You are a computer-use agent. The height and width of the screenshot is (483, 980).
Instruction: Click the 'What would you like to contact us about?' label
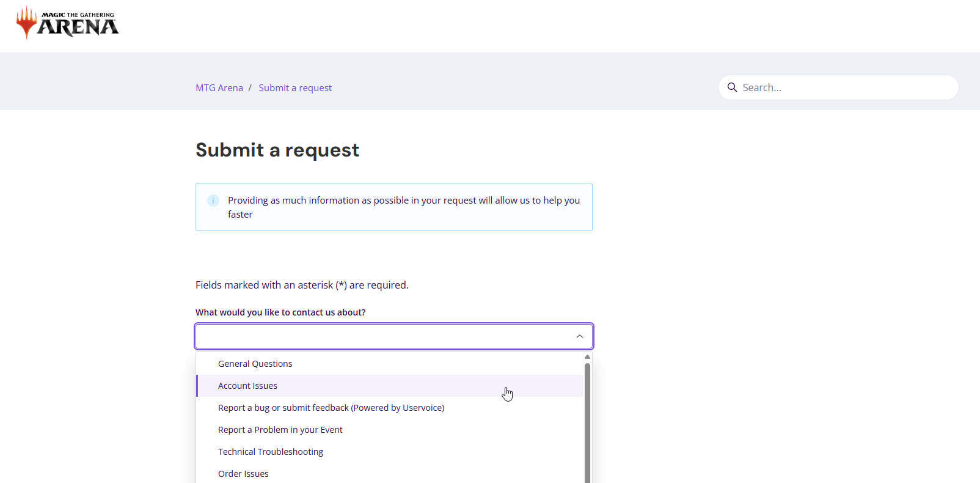click(x=280, y=312)
